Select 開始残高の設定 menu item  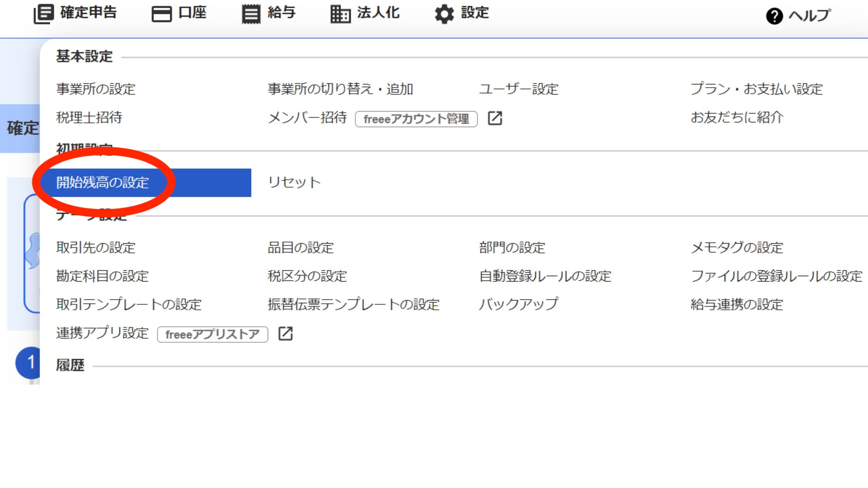103,182
